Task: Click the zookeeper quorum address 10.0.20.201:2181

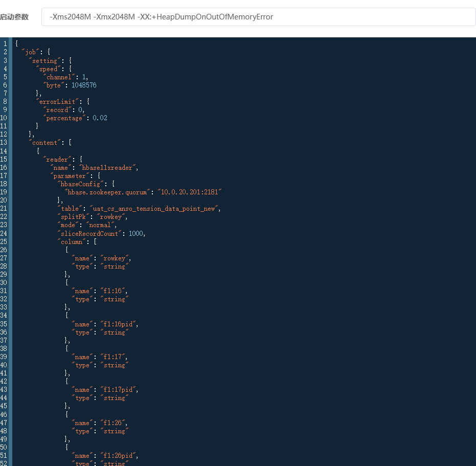Action: tap(190, 192)
